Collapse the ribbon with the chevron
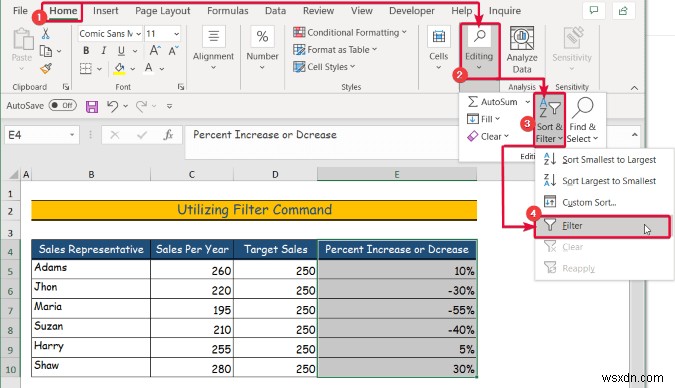Viewport: 675px width, 388px height. point(634,88)
